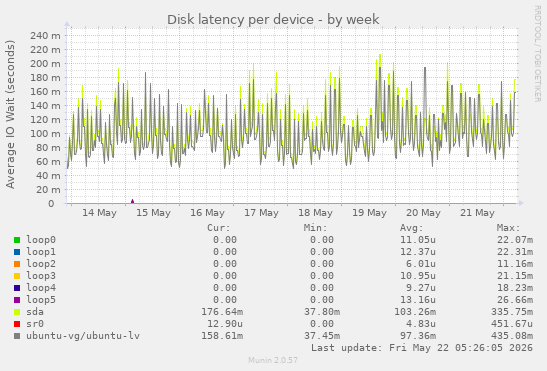
Task: Click the purple loop5 legend swatch
Action: [x=17, y=300]
